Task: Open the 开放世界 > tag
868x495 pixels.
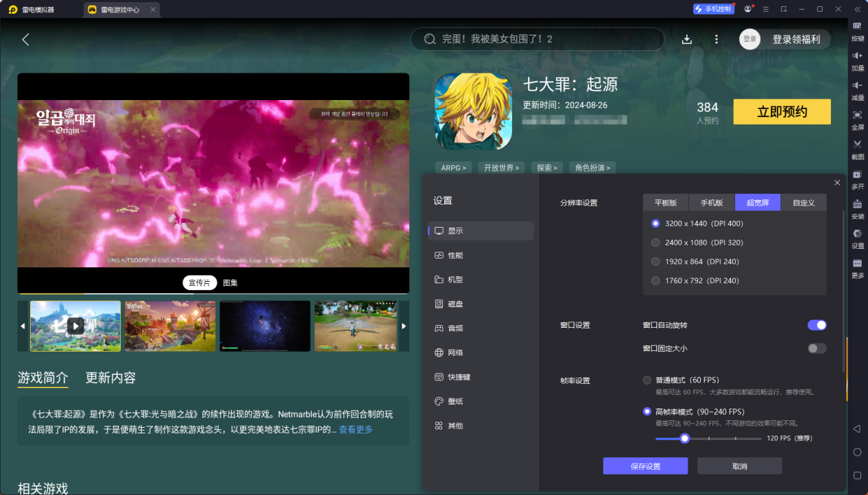Action: 501,167
